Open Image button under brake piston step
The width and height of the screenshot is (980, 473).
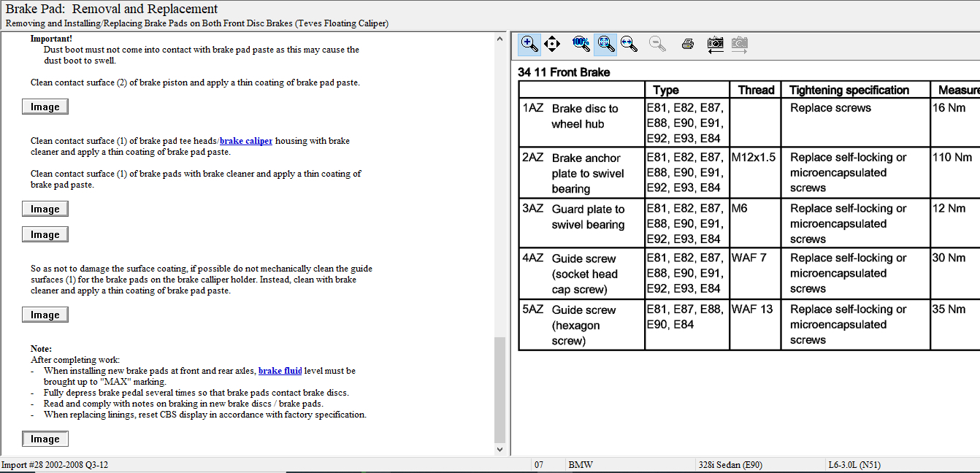click(45, 107)
